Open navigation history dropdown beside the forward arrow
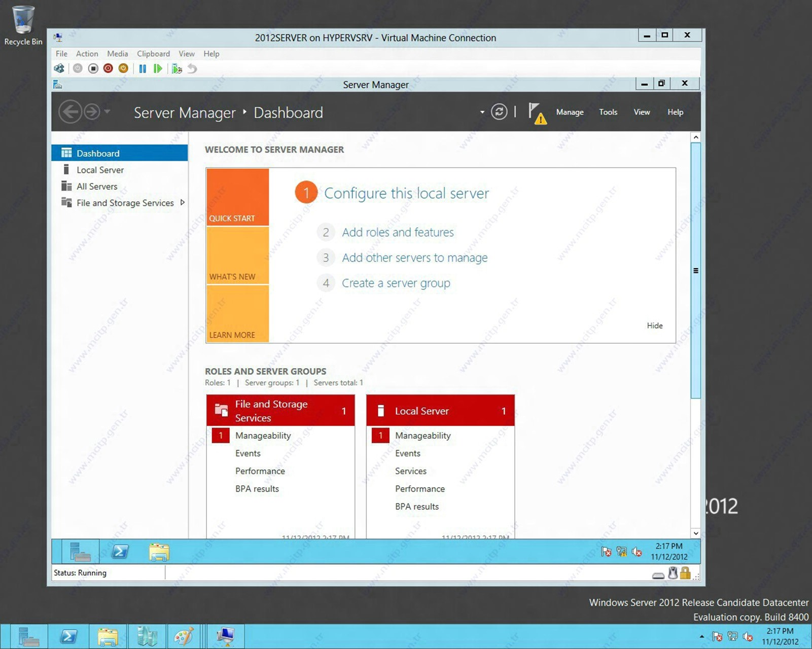Viewport: 812px width, 649px height. coord(107,112)
